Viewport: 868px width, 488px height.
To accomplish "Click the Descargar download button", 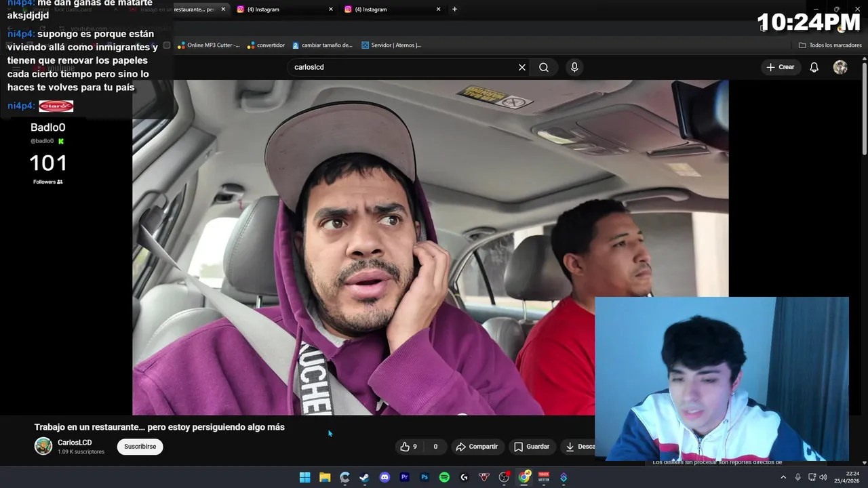I will click(578, 447).
